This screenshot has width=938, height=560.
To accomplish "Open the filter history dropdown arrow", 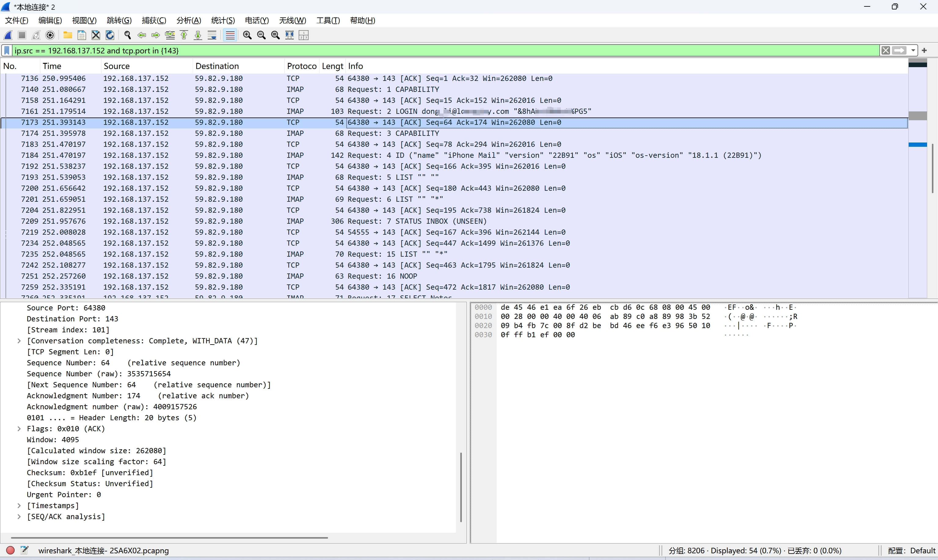I will click(x=914, y=50).
